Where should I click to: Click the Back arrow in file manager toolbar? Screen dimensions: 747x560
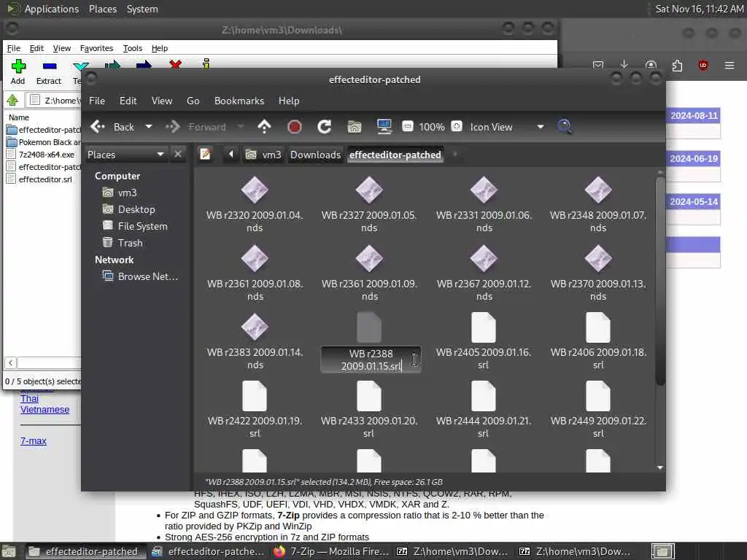tap(98, 127)
